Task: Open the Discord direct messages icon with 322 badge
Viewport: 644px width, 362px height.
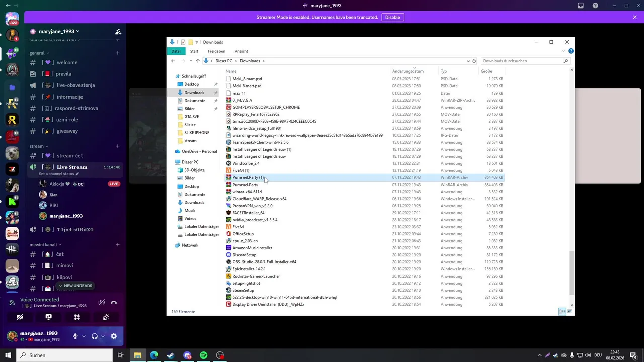Action: pos(12,19)
